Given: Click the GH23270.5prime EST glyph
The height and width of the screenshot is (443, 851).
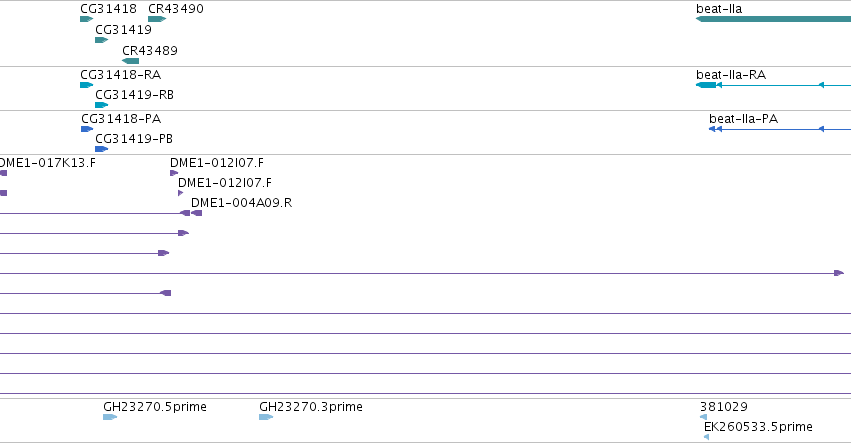Looking at the screenshot, I should pyautogui.click(x=110, y=417).
